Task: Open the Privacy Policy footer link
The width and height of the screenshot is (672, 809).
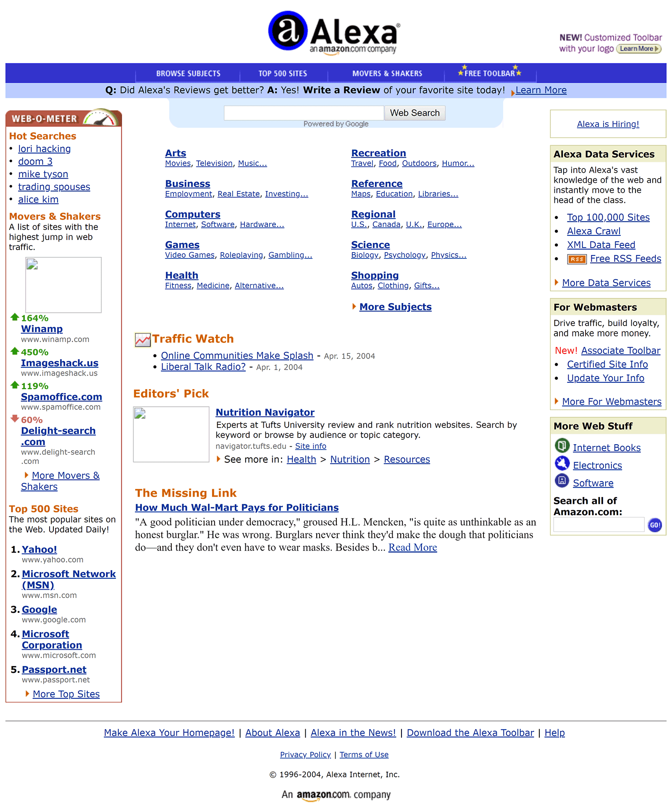Action: (x=305, y=755)
